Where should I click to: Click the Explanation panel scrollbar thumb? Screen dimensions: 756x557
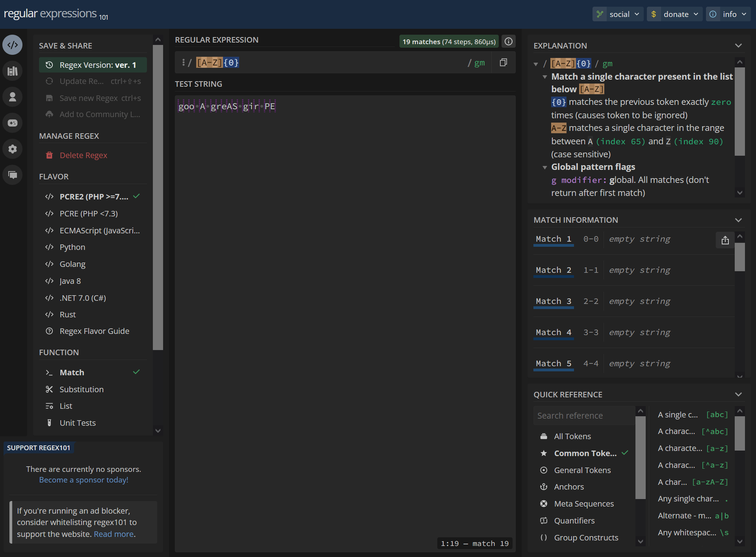(739, 112)
